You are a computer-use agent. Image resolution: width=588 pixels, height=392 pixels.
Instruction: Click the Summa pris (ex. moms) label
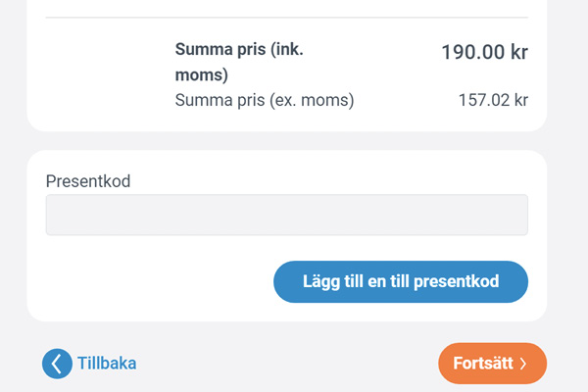pyautogui.click(x=265, y=100)
